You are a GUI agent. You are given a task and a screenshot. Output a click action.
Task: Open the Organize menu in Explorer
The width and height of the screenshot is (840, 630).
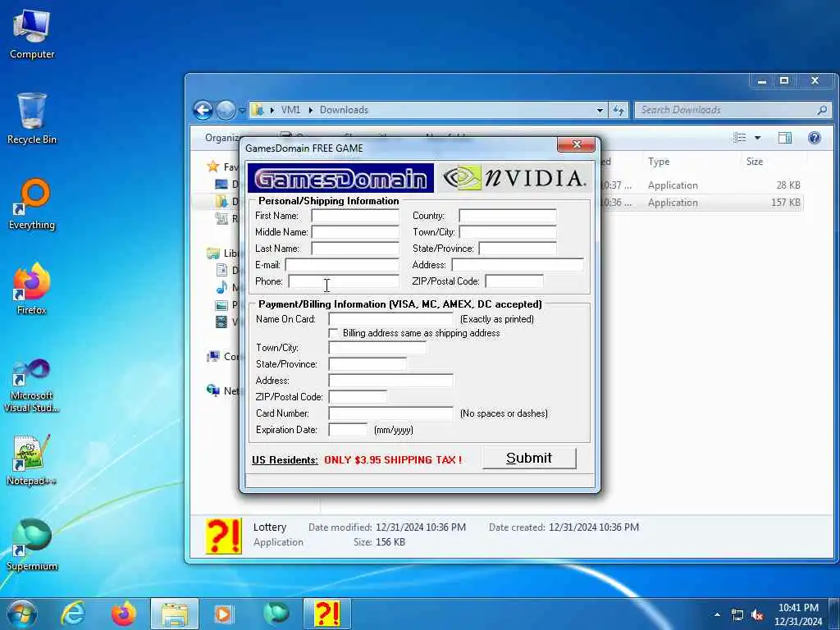click(x=221, y=138)
